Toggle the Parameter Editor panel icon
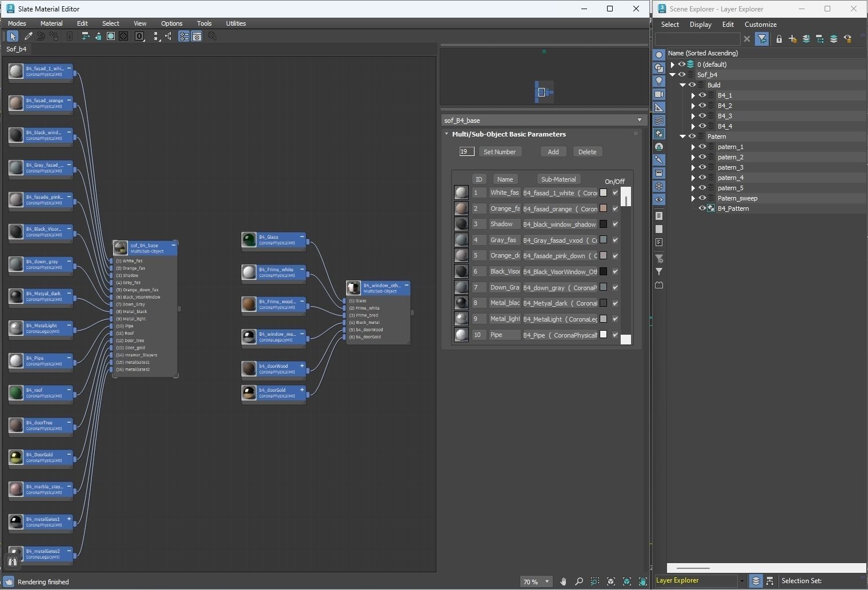 [197, 36]
